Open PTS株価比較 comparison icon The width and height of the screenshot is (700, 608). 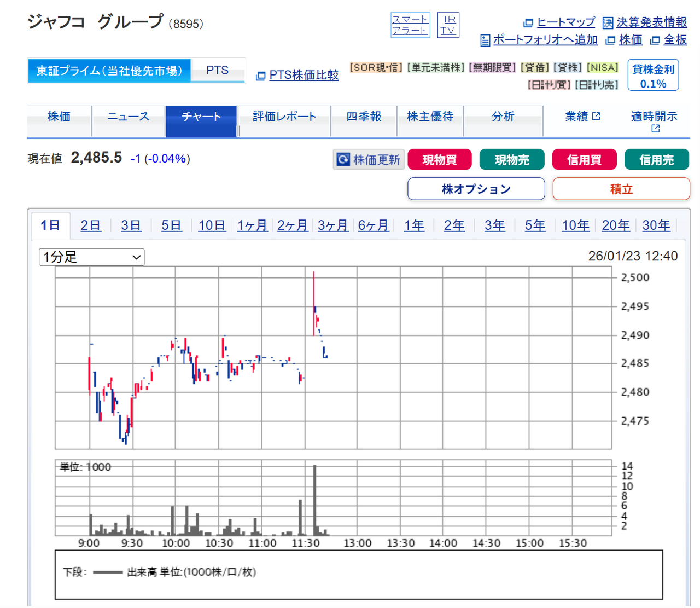(261, 76)
